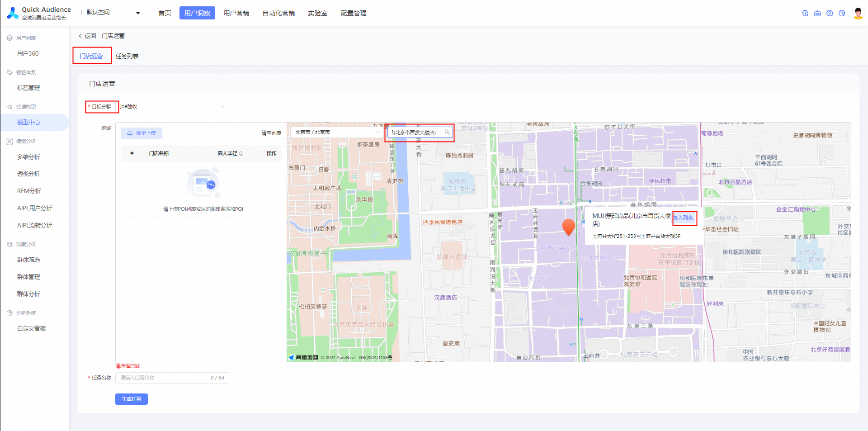Open the briefcase icon in top bar
Screen dimensions: 868x431
point(817,13)
